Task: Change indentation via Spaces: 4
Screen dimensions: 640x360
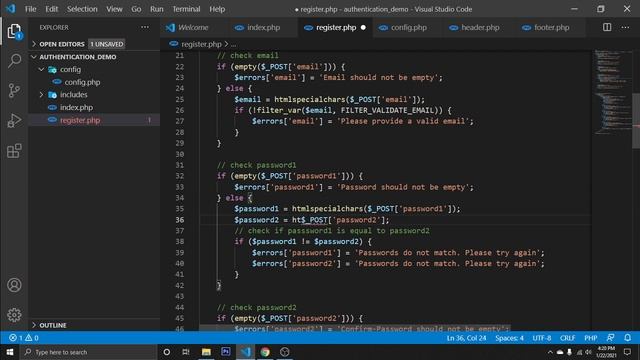Action: (x=509, y=338)
